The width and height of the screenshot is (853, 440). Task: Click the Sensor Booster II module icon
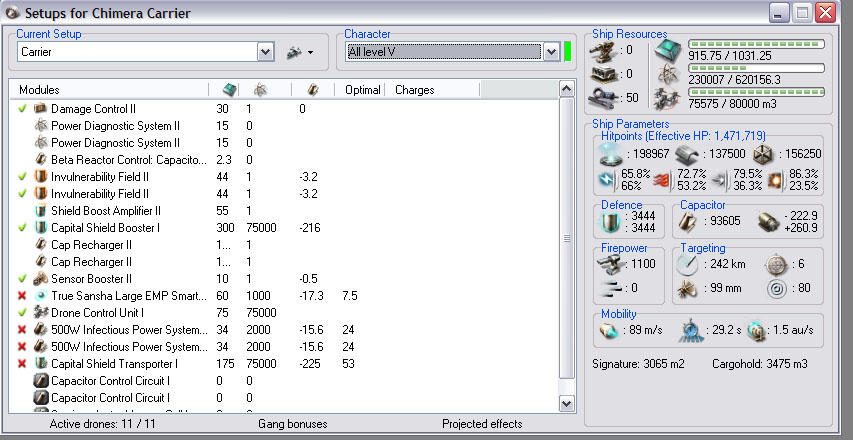pyautogui.click(x=41, y=279)
